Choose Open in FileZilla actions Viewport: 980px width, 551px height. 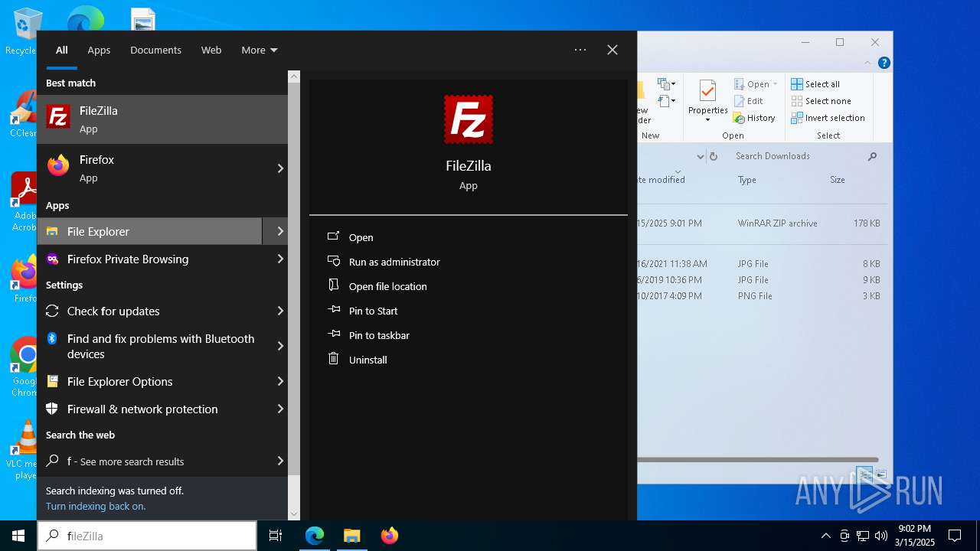click(361, 237)
